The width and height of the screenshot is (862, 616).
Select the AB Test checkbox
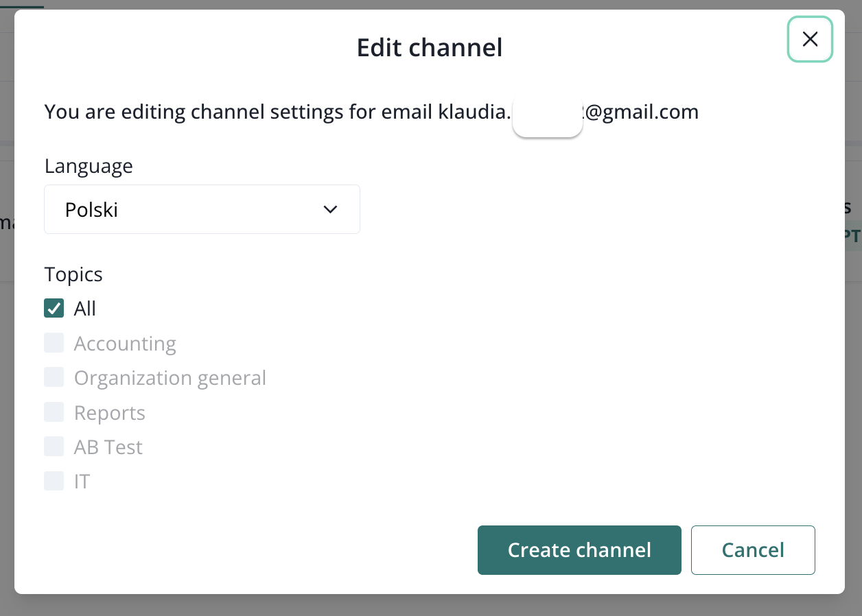54,447
